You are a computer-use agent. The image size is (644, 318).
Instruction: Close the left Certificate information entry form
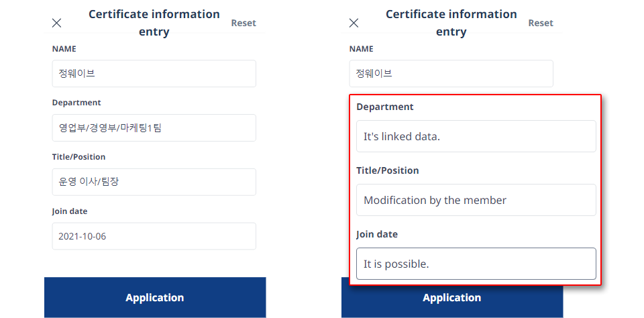pos(56,23)
